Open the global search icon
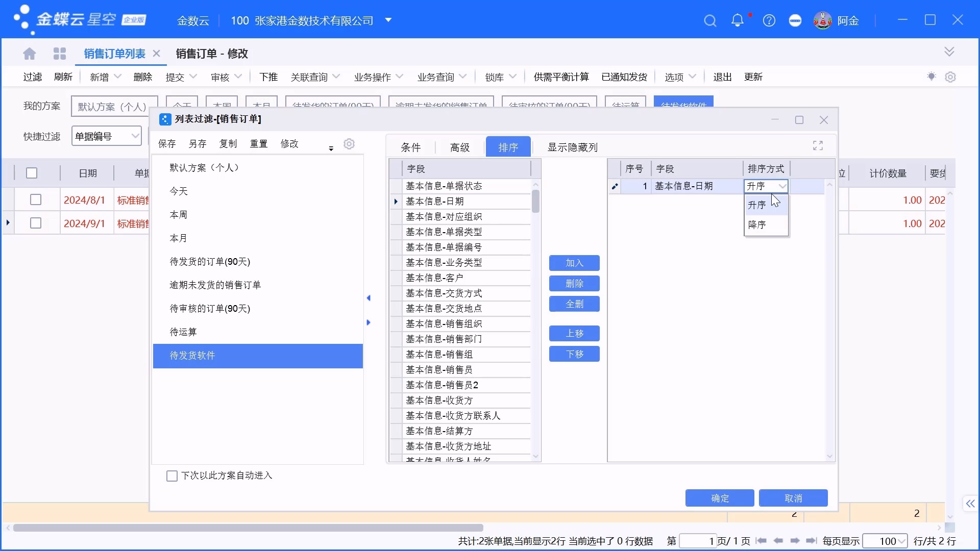The image size is (980, 551). 710,21
